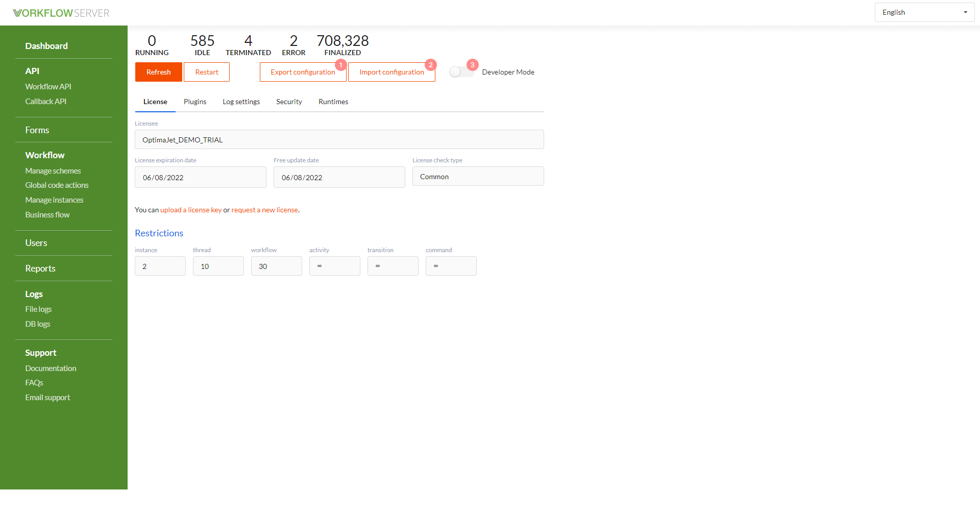Image resolution: width=980 pixels, height=515 pixels.
Task: Click the FINALIZED count 708,328
Action: click(x=342, y=41)
